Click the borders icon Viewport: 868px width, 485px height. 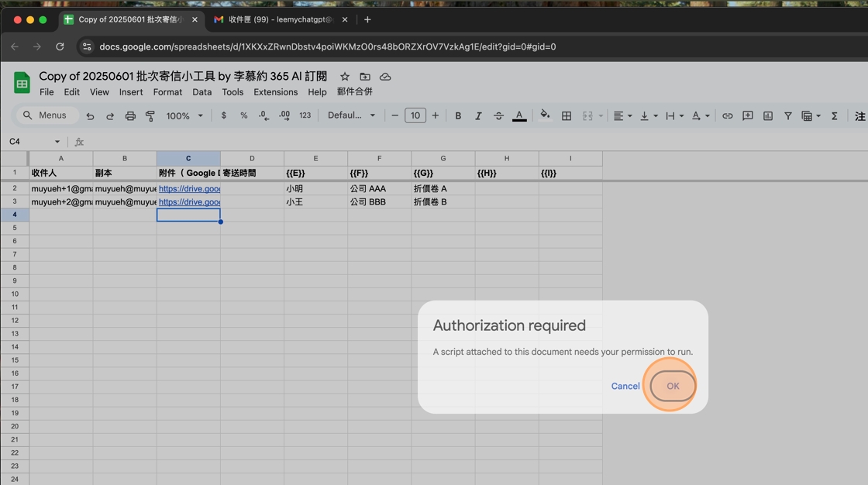(x=567, y=115)
